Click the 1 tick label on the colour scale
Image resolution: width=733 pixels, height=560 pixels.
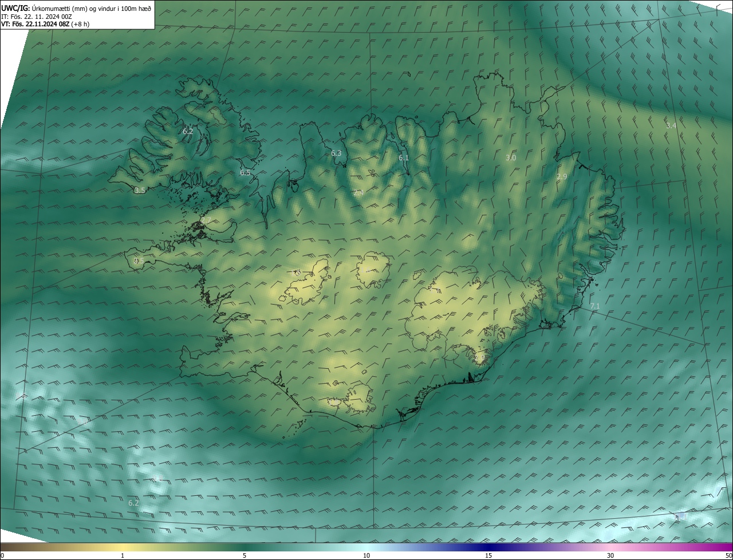(x=123, y=555)
